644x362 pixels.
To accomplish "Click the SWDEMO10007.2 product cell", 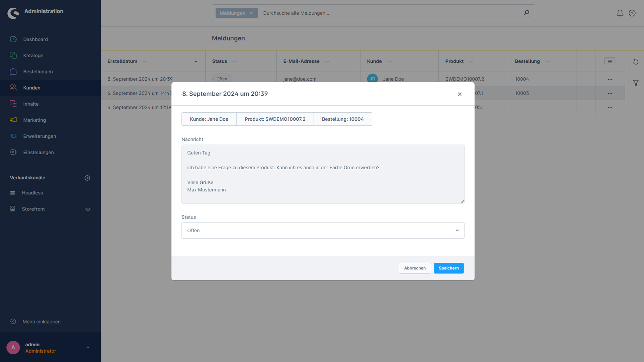I will 465,79.
